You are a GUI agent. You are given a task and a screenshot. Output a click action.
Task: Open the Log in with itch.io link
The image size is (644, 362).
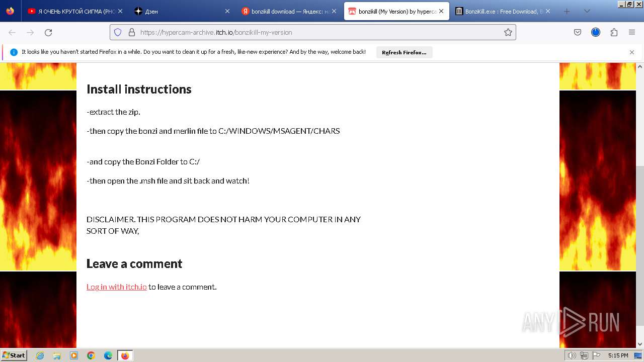coord(116,287)
